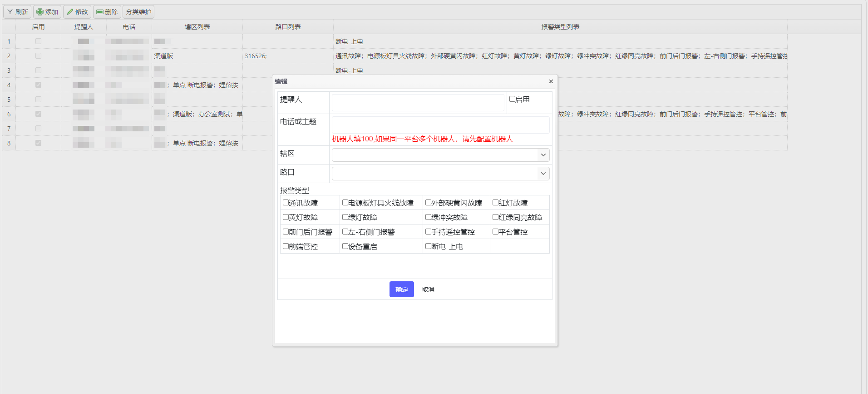Expand the 辖区 dropdown arrow
868x394 pixels.
pos(543,155)
